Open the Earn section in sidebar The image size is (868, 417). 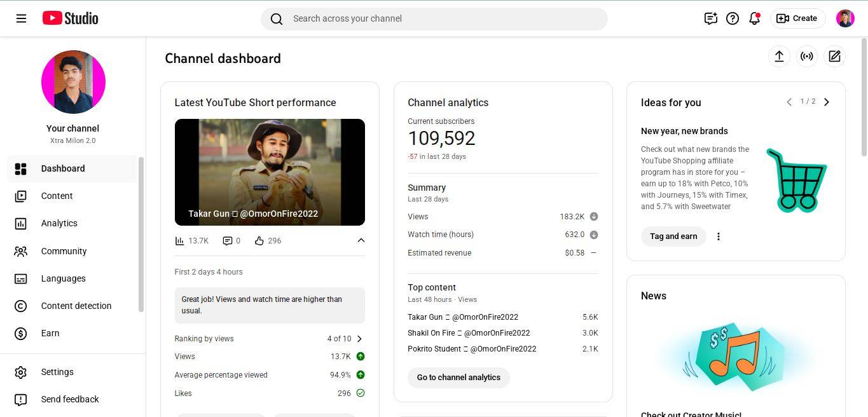50,333
